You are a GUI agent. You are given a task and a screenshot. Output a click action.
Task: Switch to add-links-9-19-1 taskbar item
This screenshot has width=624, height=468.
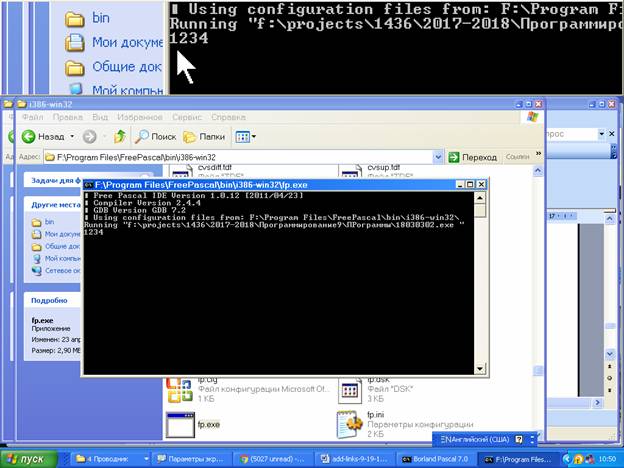tap(355, 459)
